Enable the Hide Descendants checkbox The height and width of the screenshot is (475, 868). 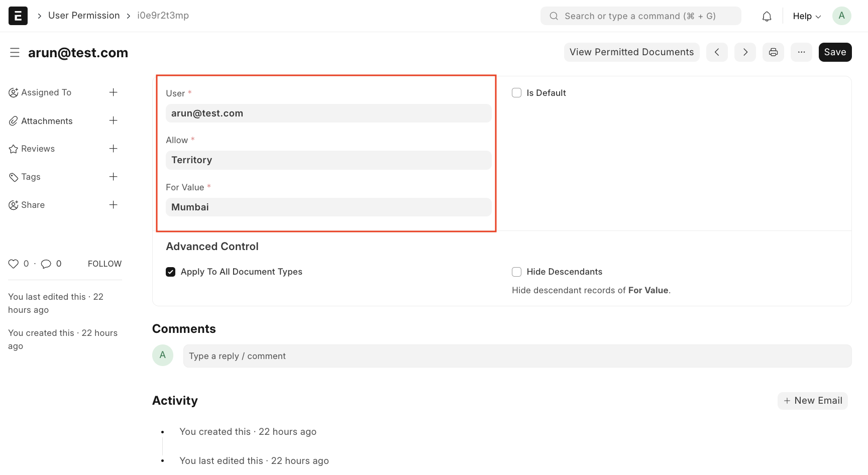click(516, 272)
